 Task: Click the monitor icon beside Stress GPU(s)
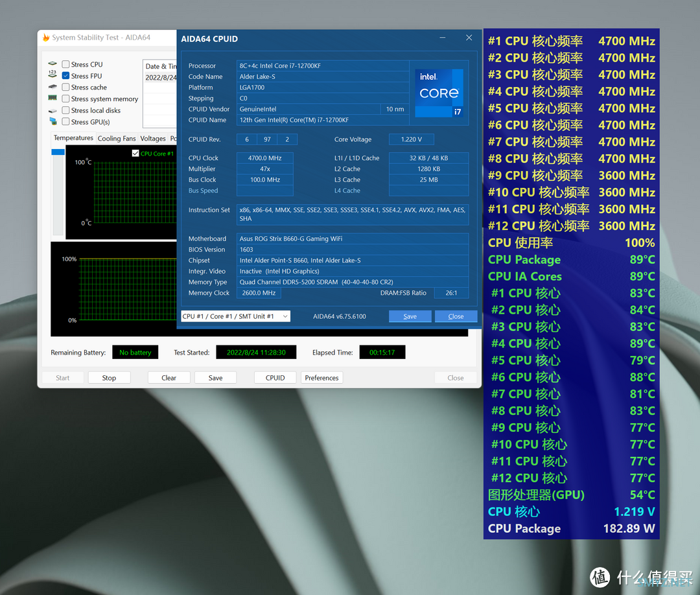tap(52, 122)
